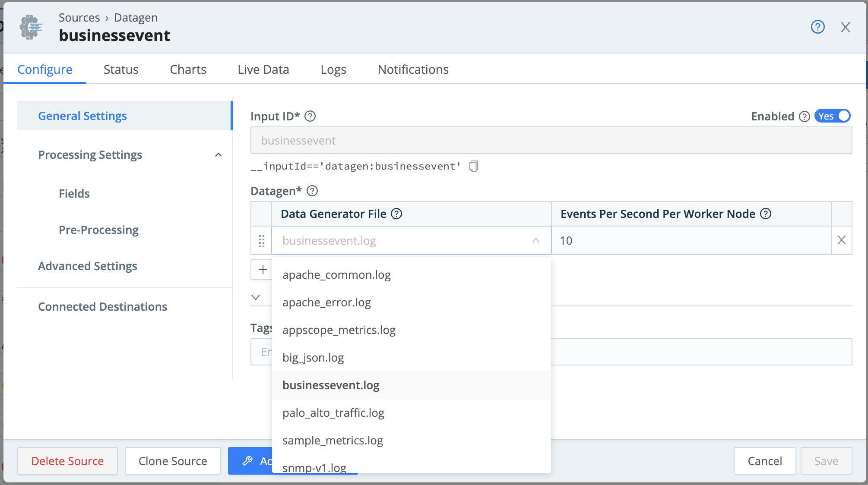868x485 pixels.
Task: Open the Notifications tab
Action: (413, 69)
